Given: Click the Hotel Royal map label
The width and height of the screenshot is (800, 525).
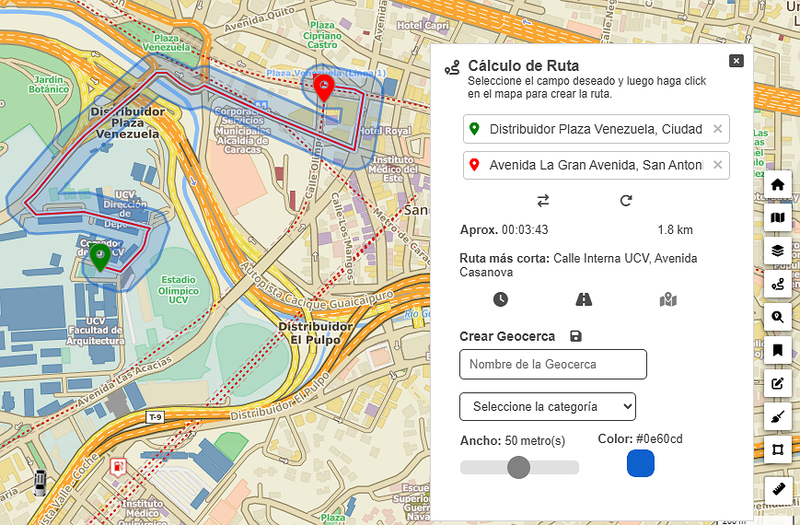Looking at the screenshot, I should point(384,131).
